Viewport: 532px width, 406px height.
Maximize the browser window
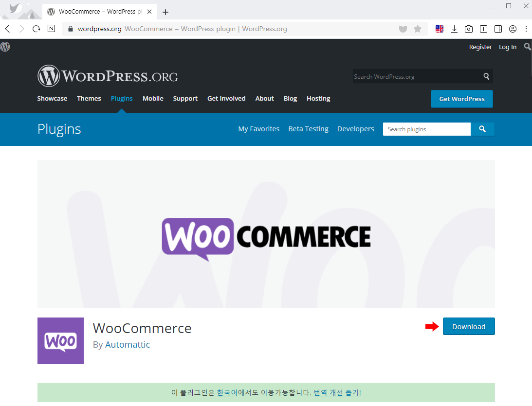point(509,6)
